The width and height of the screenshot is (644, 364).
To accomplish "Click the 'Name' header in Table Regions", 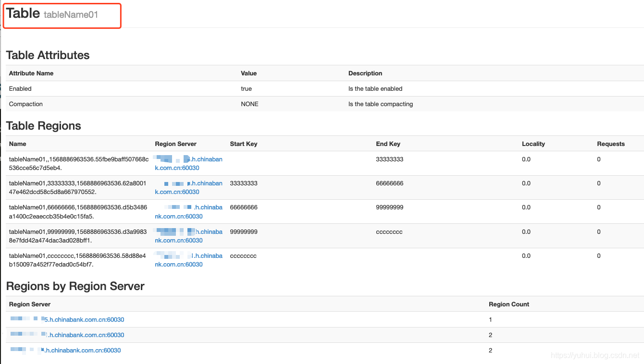I will [18, 144].
